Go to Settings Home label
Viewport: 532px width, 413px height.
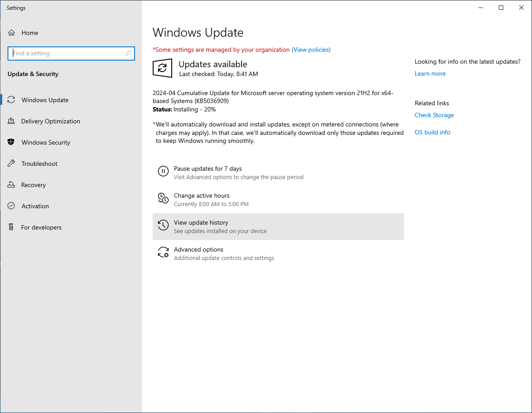pyautogui.click(x=30, y=33)
